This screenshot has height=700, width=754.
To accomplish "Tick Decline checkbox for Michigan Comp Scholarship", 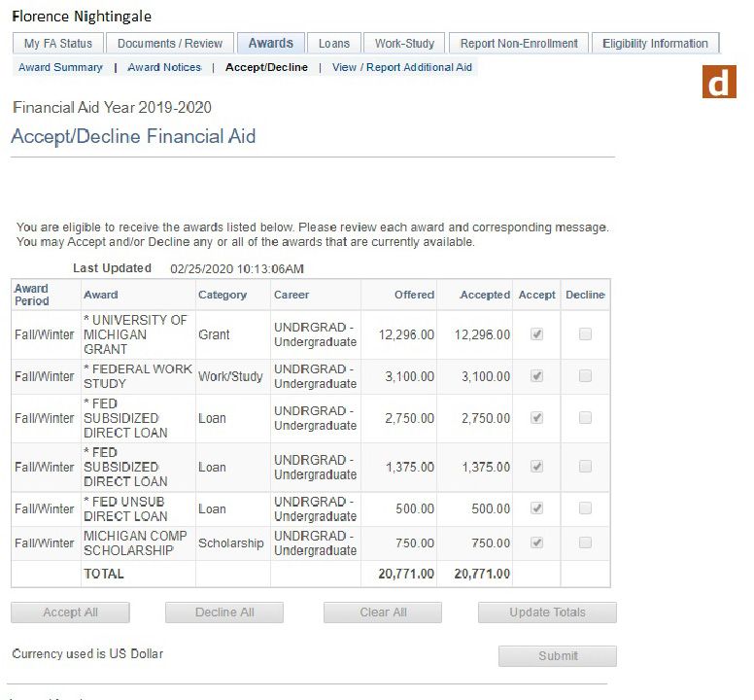I will click(x=585, y=542).
